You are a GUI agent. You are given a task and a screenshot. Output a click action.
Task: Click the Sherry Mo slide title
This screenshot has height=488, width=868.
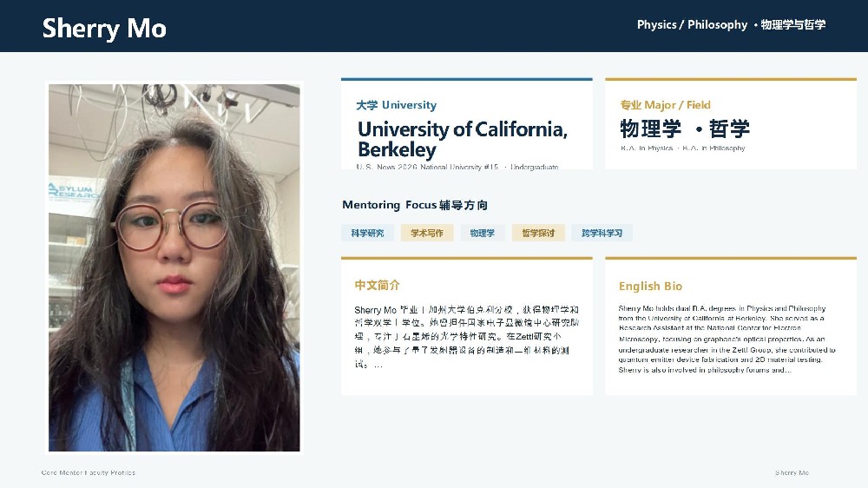point(104,28)
